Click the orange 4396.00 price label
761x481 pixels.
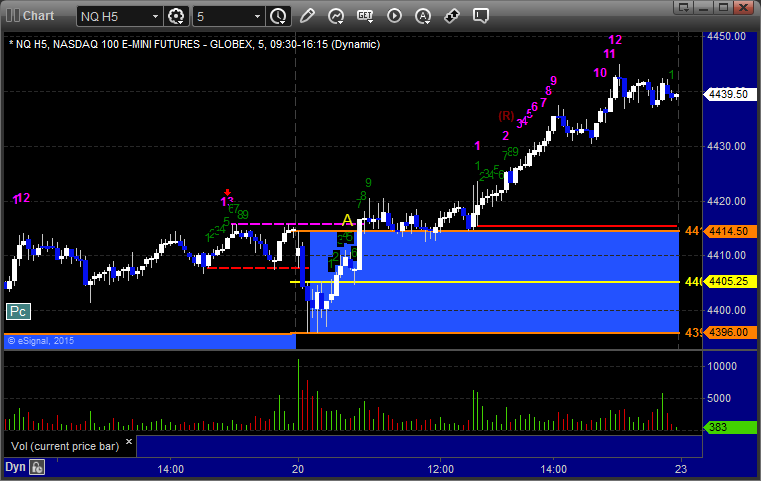click(729, 332)
